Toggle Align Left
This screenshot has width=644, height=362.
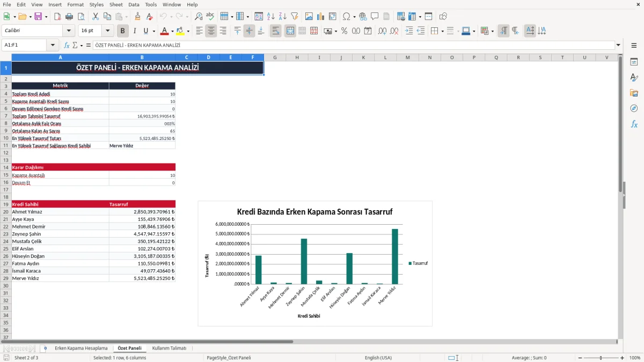pos(199,31)
